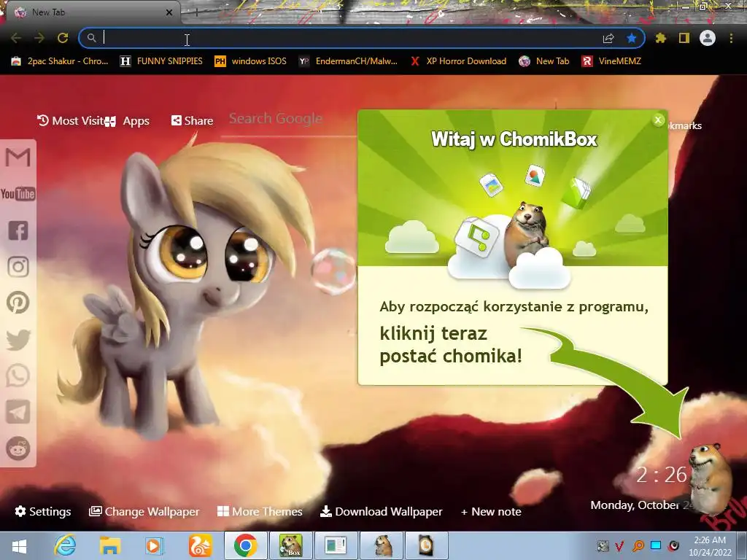The image size is (747, 560).
Task: Click Download Wallpaper
Action: (x=381, y=511)
